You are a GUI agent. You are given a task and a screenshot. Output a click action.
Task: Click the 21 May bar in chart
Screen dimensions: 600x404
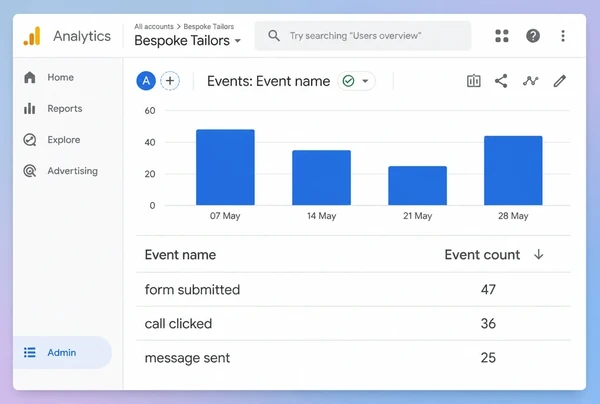417,186
